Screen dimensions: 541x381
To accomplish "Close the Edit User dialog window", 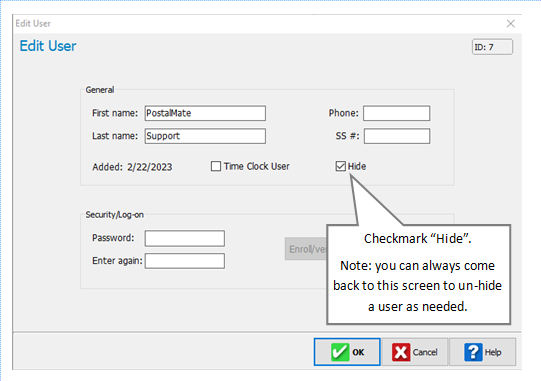I will [x=511, y=23].
